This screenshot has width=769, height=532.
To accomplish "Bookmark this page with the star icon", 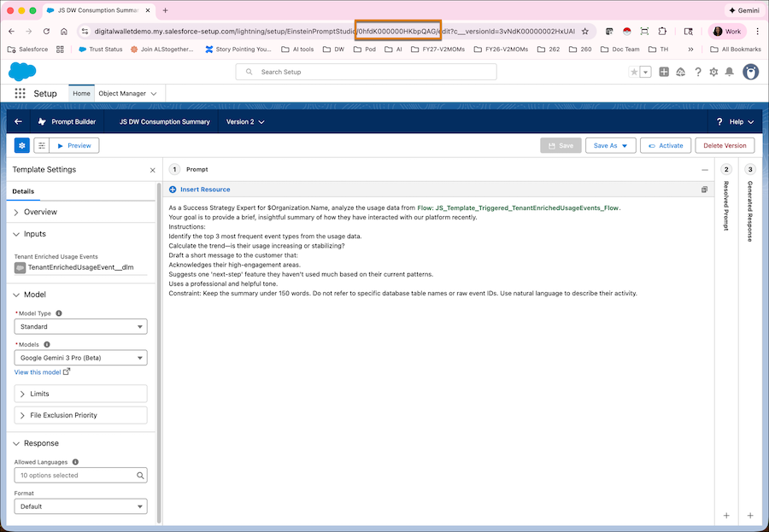I will pos(585,31).
